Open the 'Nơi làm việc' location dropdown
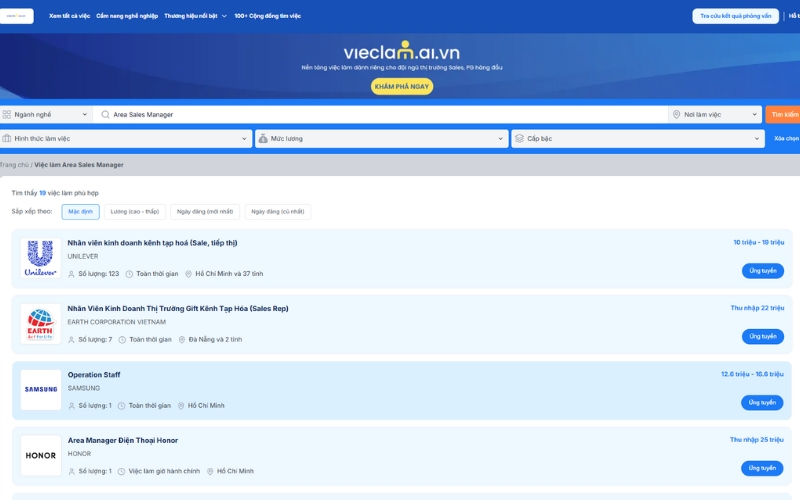This screenshot has height=500, width=800. (715, 114)
